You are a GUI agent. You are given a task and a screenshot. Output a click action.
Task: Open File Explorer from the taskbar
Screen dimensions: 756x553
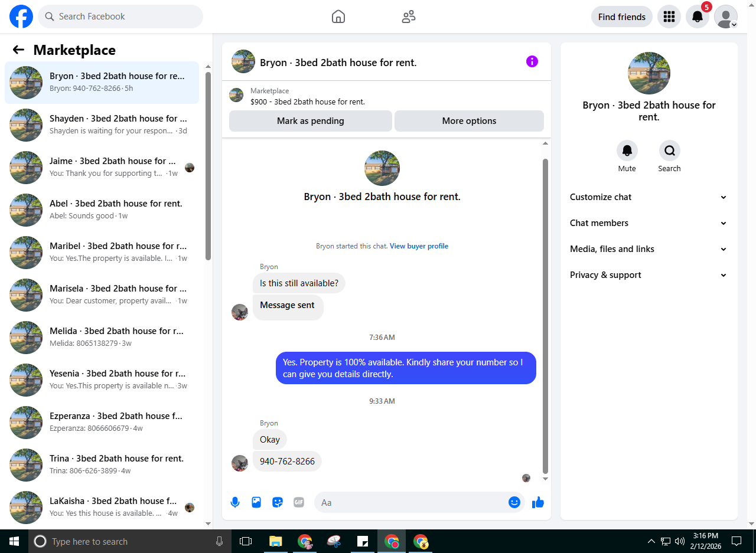click(x=275, y=541)
